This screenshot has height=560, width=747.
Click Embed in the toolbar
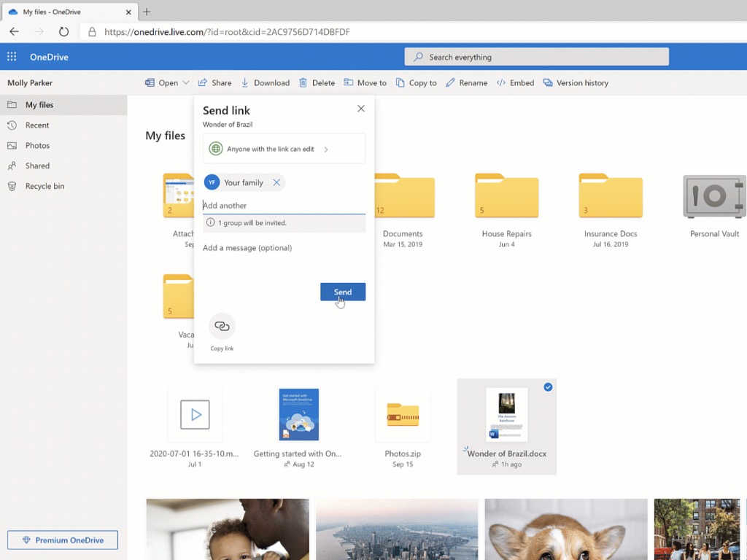click(x=515, y=83)
